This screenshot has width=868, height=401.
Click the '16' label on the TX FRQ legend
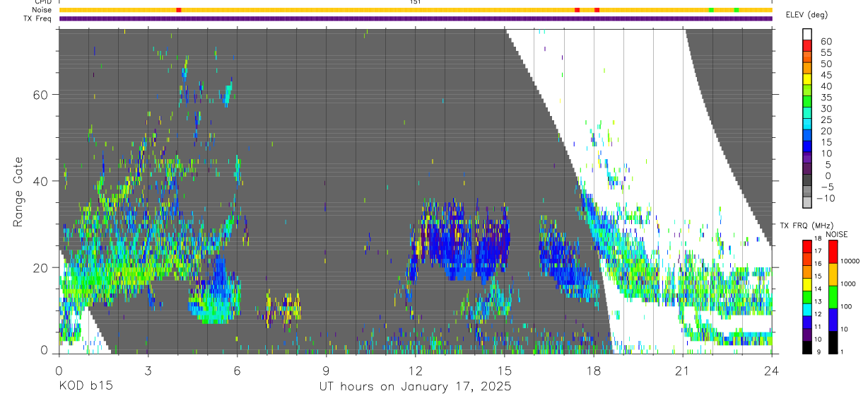[819, 264]
